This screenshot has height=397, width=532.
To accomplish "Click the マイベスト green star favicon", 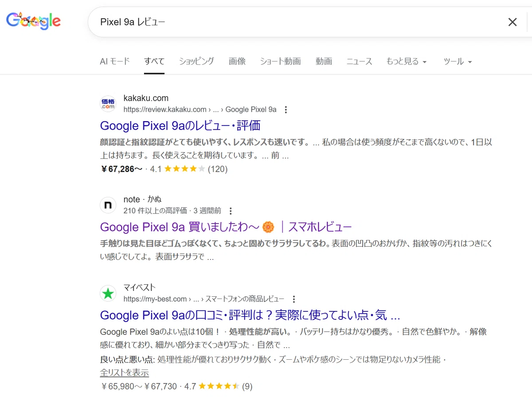I will click(108, 293).
